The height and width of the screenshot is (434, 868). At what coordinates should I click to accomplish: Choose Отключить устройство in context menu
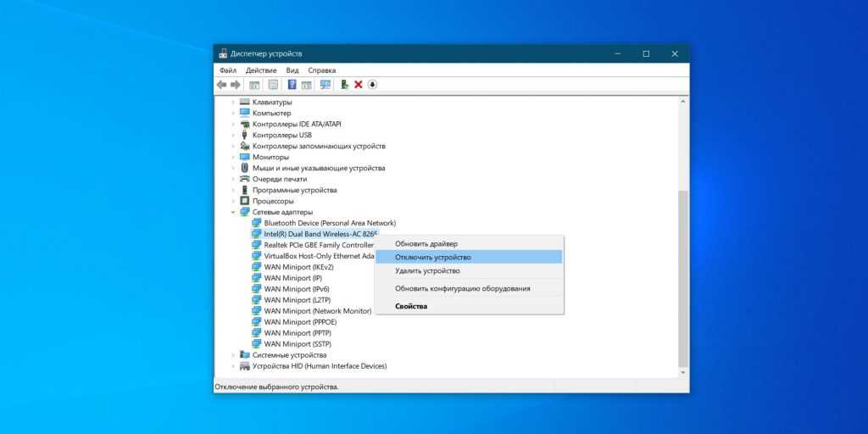pyautogui.click(x=432, y=257)
